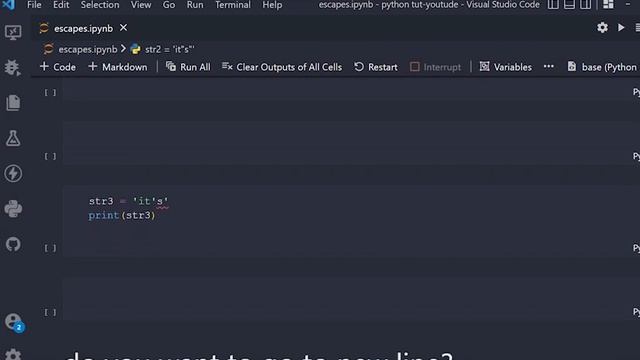Open the Variables panel

[506, 67]
